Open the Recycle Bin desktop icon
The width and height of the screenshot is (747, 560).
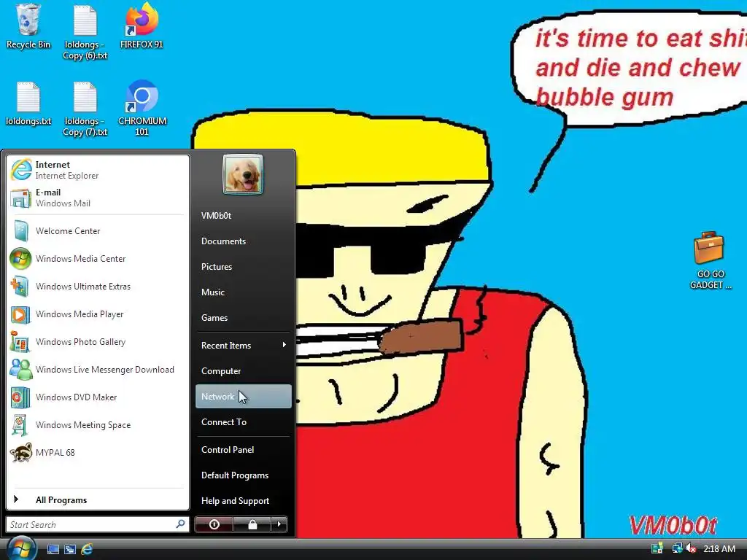(28, 26)
